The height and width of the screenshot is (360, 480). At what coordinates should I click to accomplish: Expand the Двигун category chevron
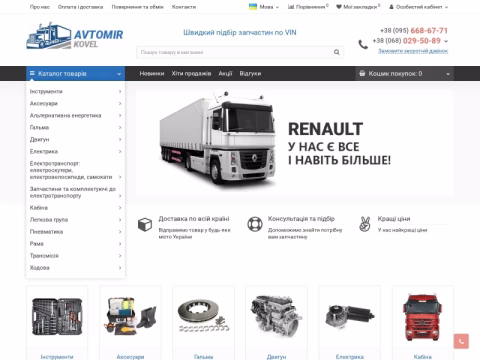[120, 139]
